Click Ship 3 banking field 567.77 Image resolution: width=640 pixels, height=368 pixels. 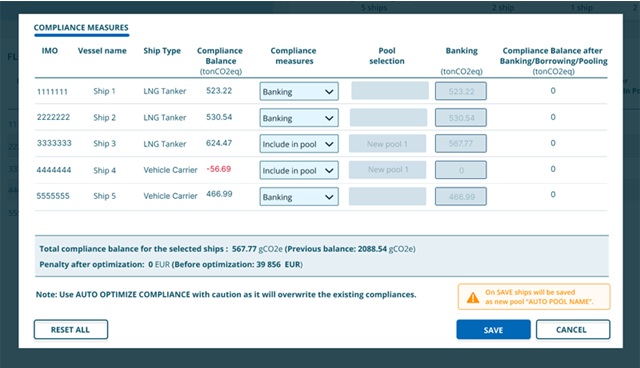pos(461,144)
